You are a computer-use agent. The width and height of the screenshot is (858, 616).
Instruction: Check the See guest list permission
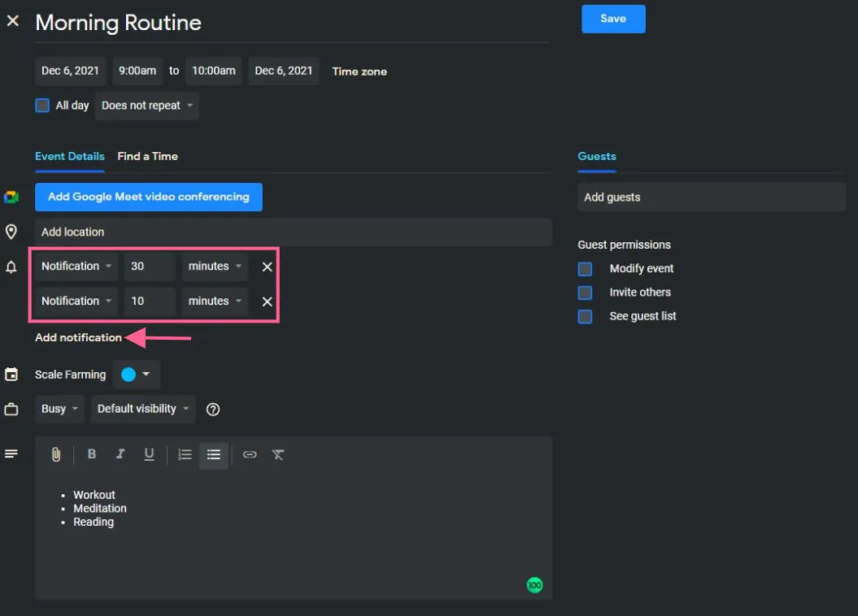click(x=585, y=316)
